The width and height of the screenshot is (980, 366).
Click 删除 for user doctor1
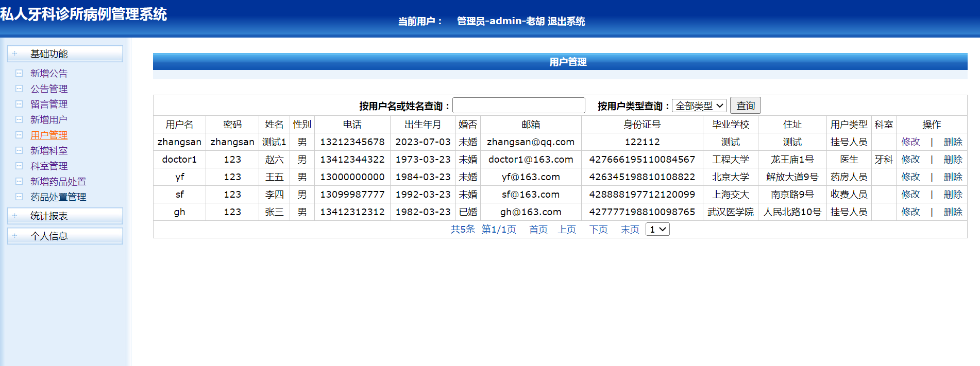(953, 159)
